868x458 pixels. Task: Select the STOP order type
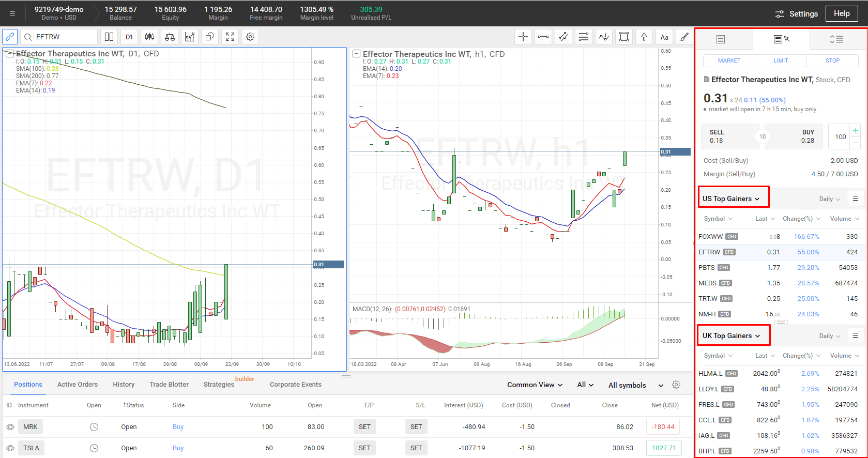point(832,60)
